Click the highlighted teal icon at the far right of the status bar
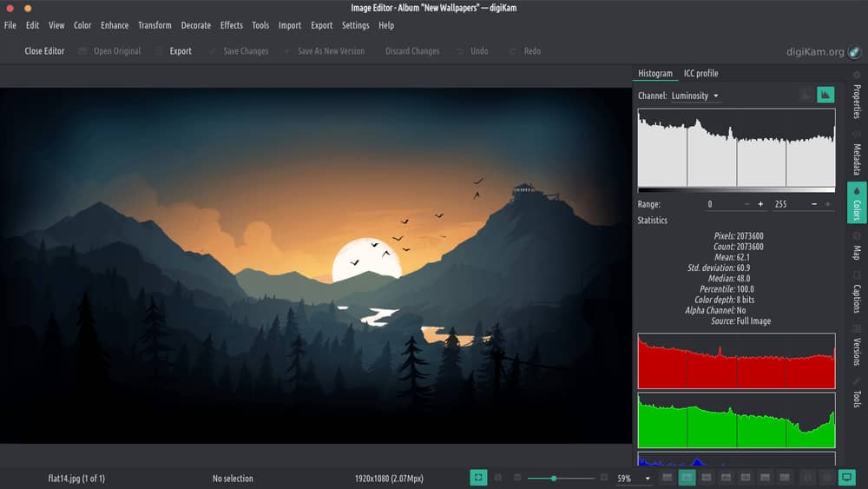This screenshot has height=489, width=868. (x=846, y=478)
